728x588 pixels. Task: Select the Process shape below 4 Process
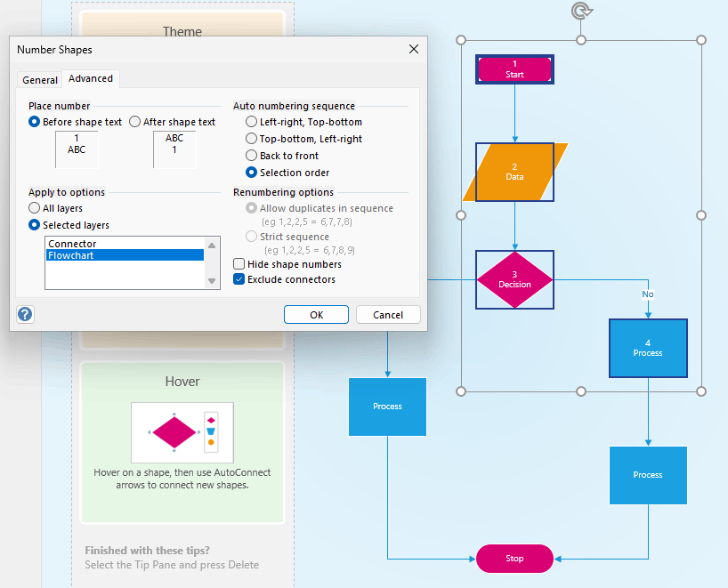(648, 475)
